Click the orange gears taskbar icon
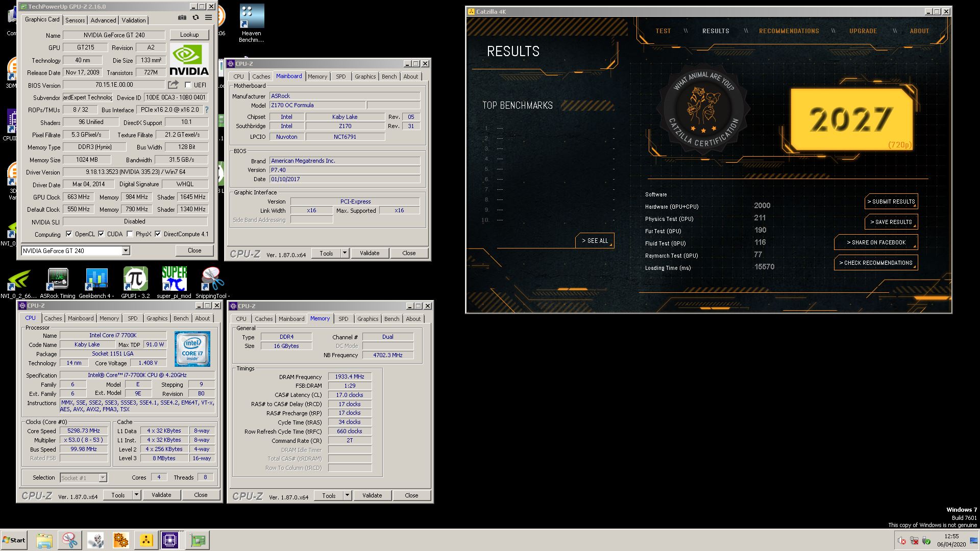Screen dimensions: 980x551 tap(120, 540)
